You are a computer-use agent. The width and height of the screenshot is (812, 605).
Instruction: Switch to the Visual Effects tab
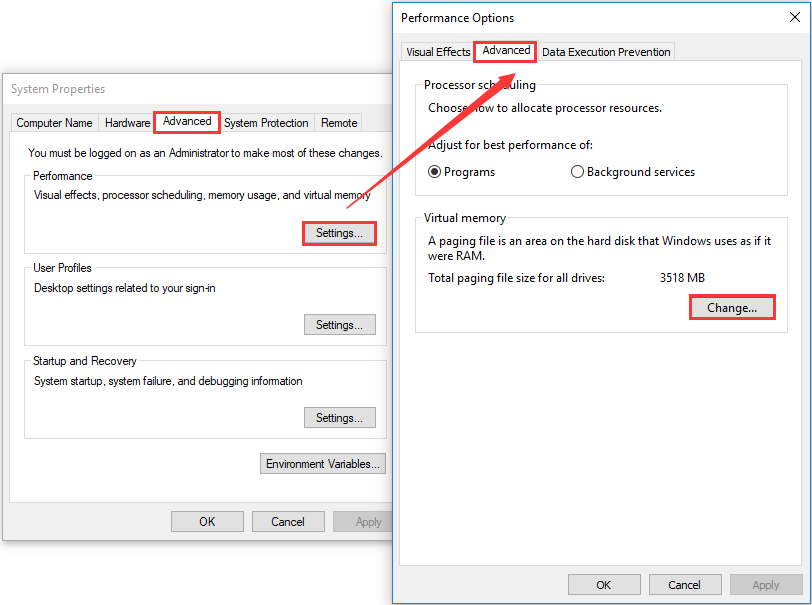437,51
